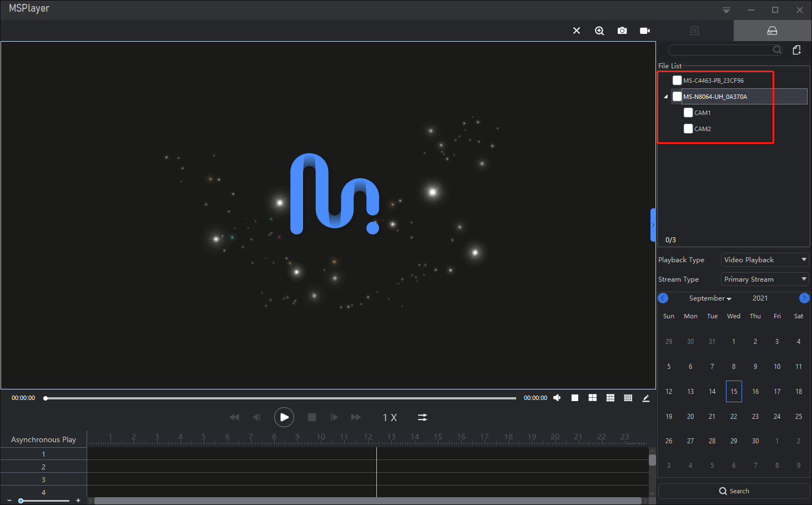Click the Search button
The image size is (812, 505).
point(734,491)
